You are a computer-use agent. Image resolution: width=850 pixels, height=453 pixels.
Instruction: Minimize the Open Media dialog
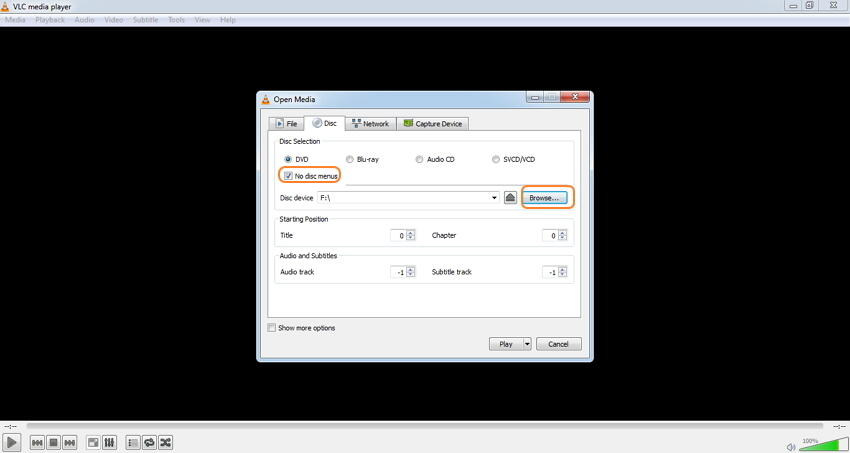(535, 98)
